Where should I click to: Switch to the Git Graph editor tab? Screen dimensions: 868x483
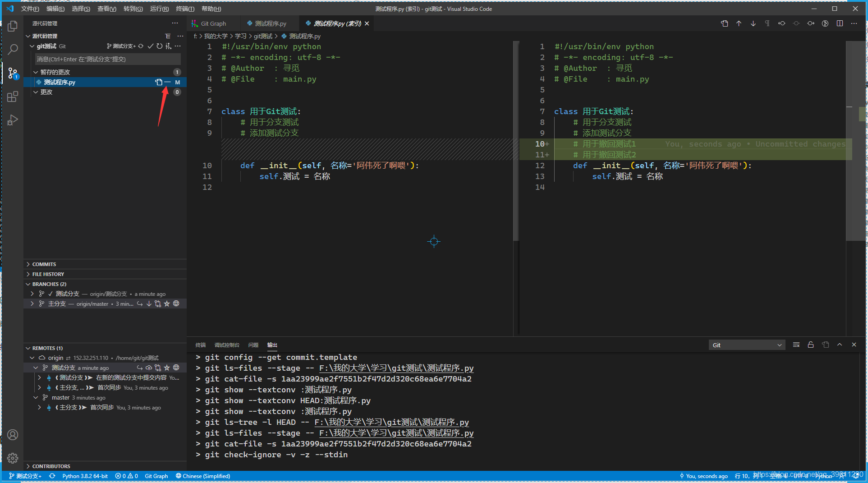click(x=213, y=23)
